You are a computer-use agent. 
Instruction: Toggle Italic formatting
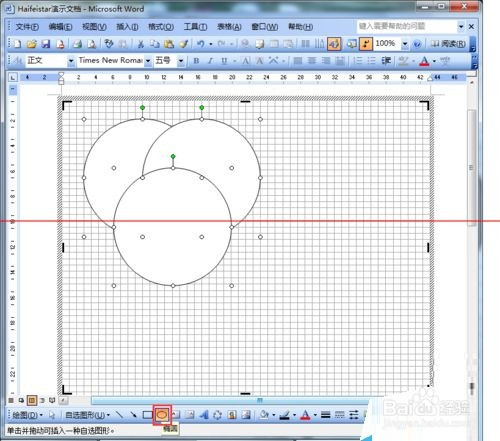pyautogui.click(x=210, y=61)
